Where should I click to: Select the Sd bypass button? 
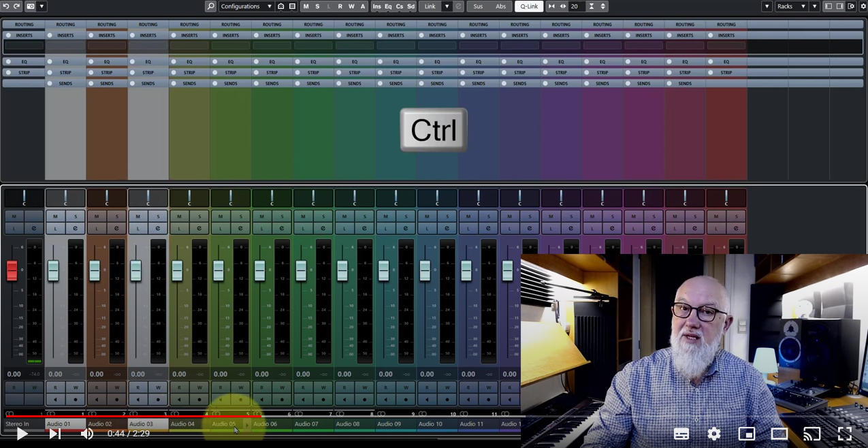[411, 6]
